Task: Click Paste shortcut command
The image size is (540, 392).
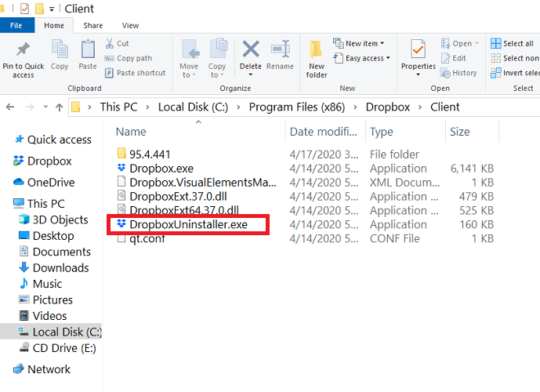Action: (135, 73)
